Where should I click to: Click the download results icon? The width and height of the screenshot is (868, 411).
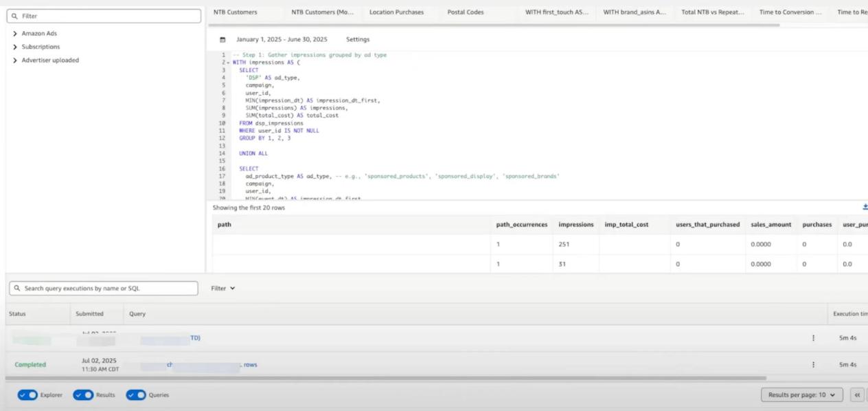pos(865,207)
